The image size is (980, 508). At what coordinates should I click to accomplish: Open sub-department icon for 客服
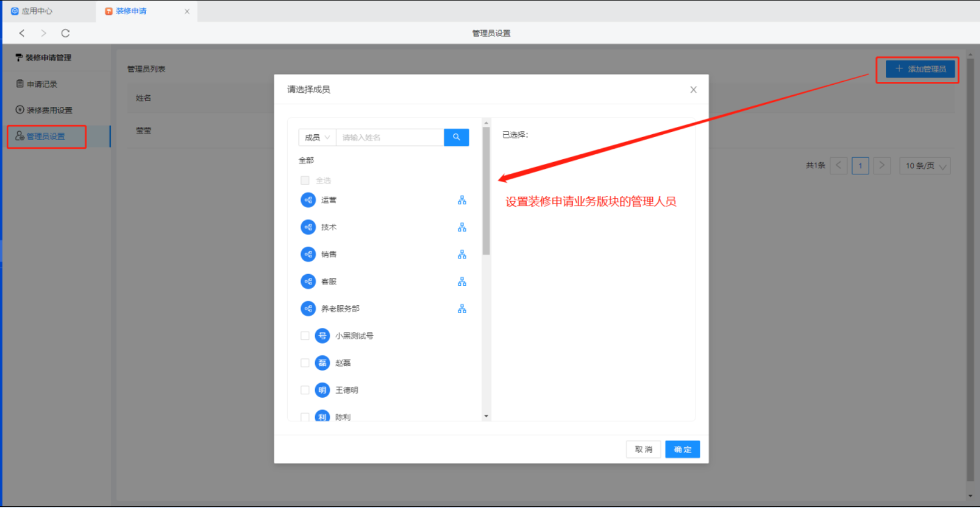(462, 282)
